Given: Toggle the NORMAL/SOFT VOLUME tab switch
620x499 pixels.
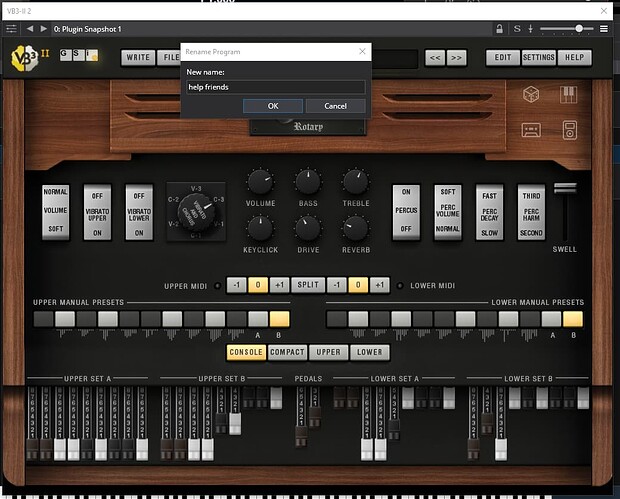Looking at the screenshot, I should (56, 212).
